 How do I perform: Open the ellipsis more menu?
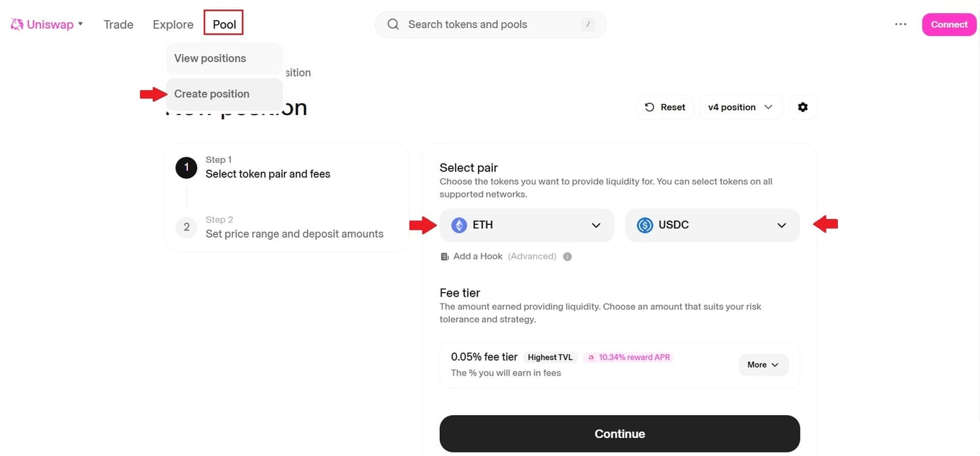coord(900,24)
